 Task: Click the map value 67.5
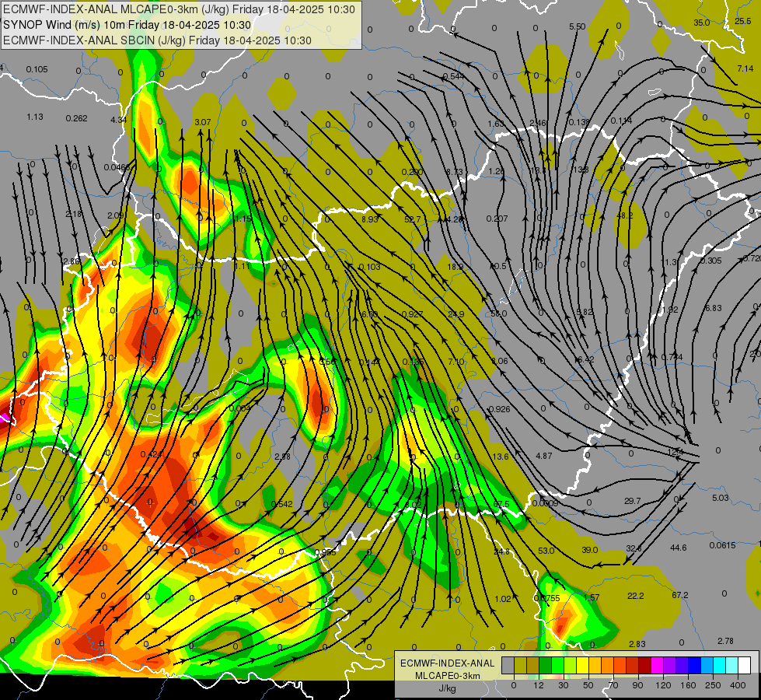coord(501,504)
